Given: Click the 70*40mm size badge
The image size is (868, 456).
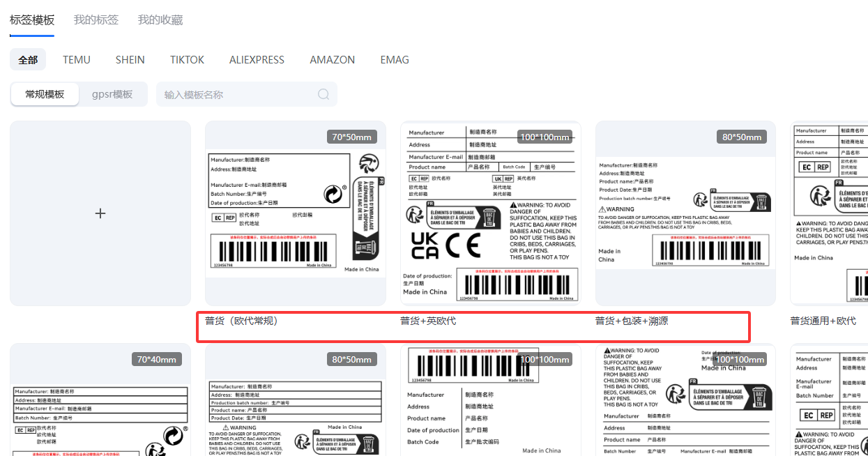Looking at the screenshot, I should click(157, 359).
